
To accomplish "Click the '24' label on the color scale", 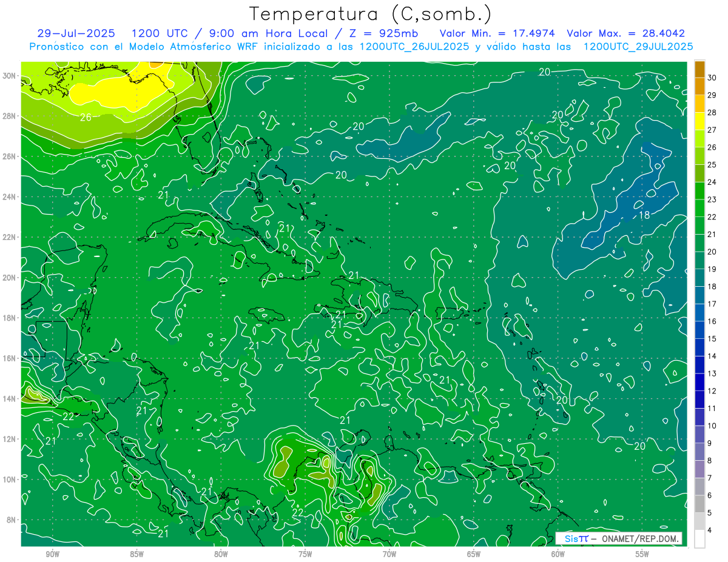I will click(712, 182).
